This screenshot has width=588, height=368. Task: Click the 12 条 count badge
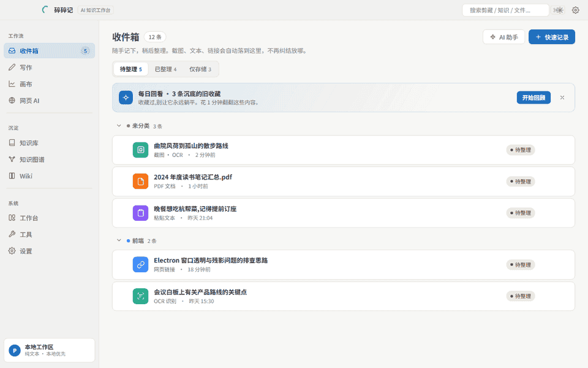[x=155, y=37]
